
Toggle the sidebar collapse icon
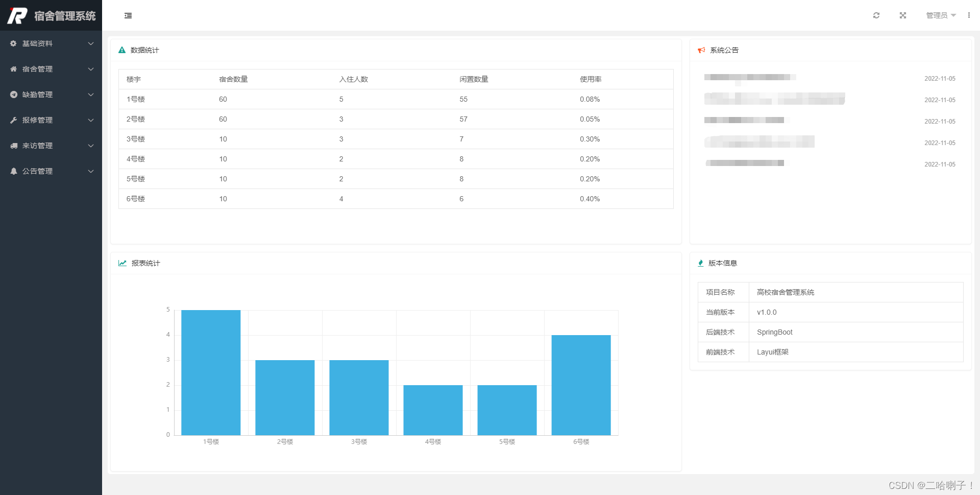point(128,16)
